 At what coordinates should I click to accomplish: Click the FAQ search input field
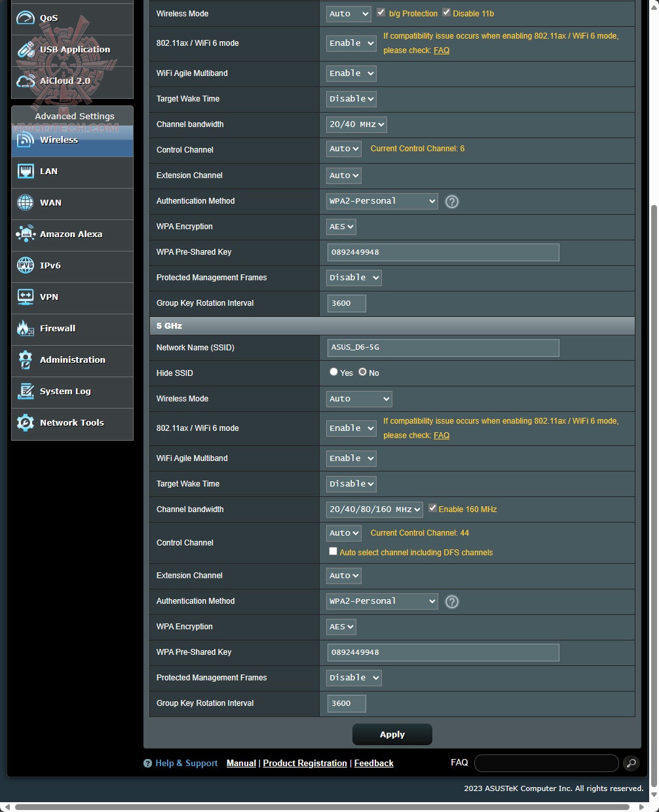(x=546, y=763)
